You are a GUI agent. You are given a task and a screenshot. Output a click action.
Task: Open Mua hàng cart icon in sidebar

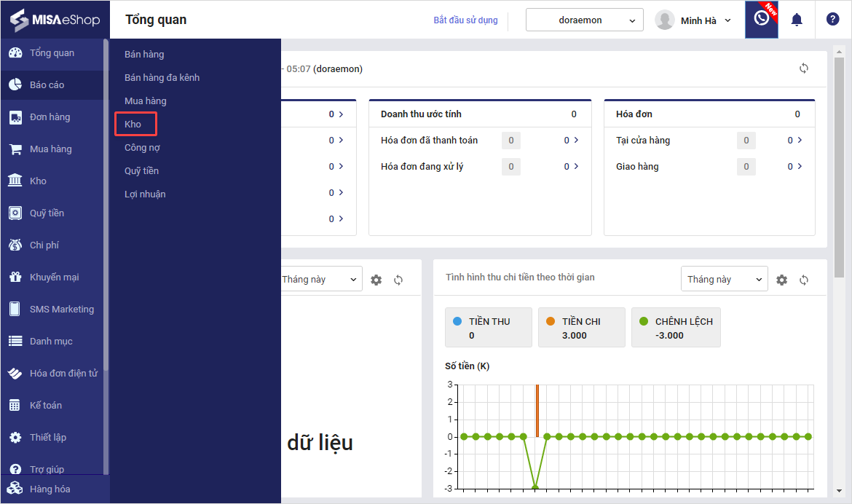(x=16, y=149)
